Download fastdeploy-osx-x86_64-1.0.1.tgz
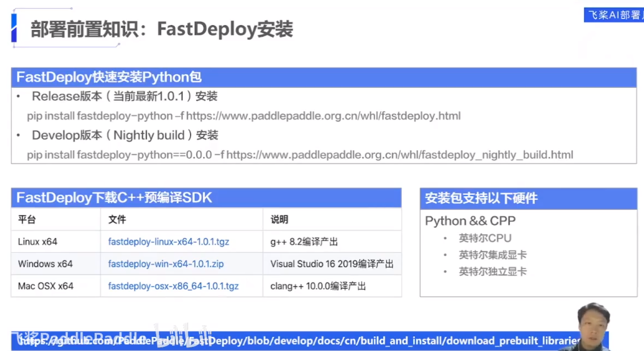This screenshot has height=351, width=644. (x=173, y=286)
